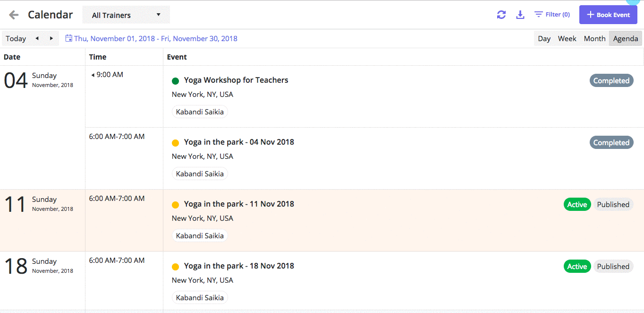Jump to Today in the calendar
This screenshot has height=313, width=644.
pyautogui.click(x=16, y=38)
